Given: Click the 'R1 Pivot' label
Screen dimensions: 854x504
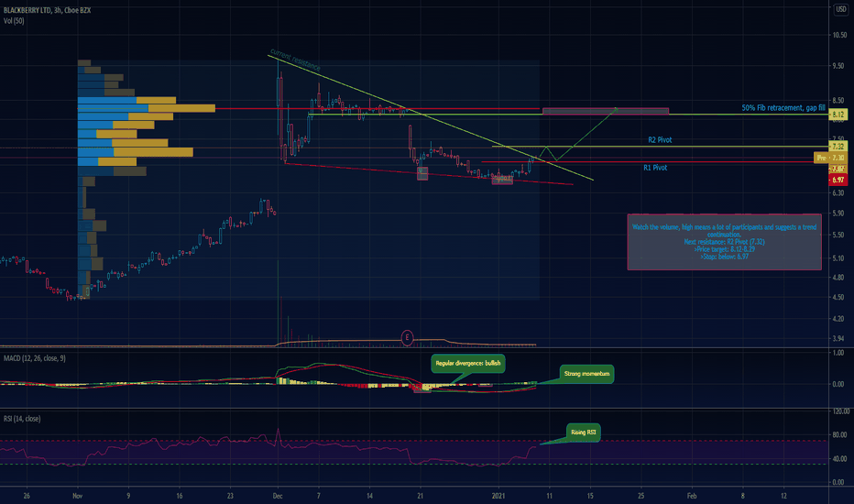Looking at the screenshot, I should pos(655,168).
